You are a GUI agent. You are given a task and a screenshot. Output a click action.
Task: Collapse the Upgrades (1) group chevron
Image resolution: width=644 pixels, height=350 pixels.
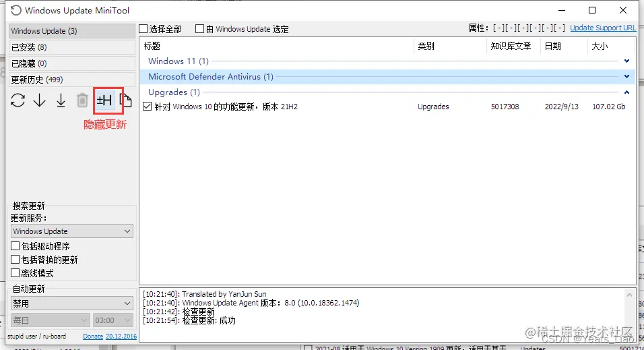point(626,92)
